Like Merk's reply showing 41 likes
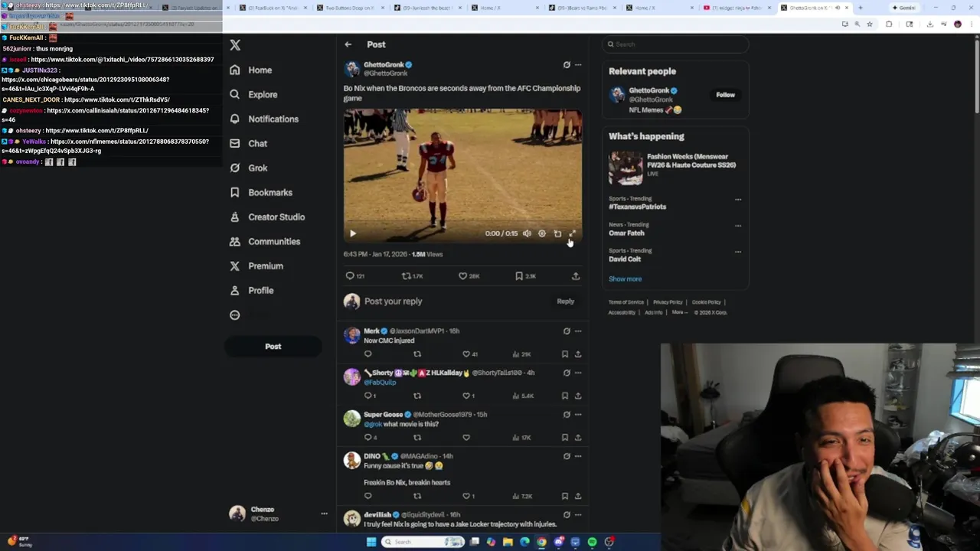 pyautogui.click(x=469, y=354)
